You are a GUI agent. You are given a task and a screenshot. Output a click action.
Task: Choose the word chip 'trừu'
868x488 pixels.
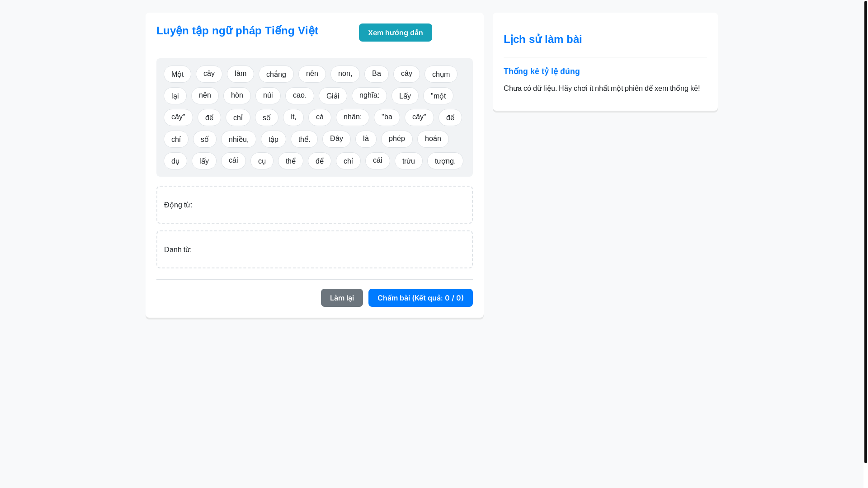tap(409, 161)
